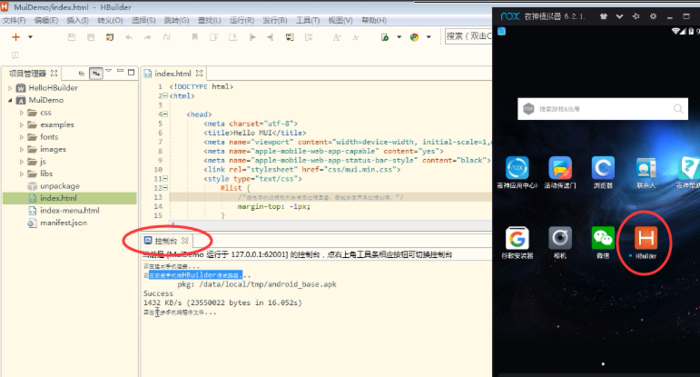Click the 1432 KB/s console line
The width and height of the screenshot is (700, 377).
point(223,303)
